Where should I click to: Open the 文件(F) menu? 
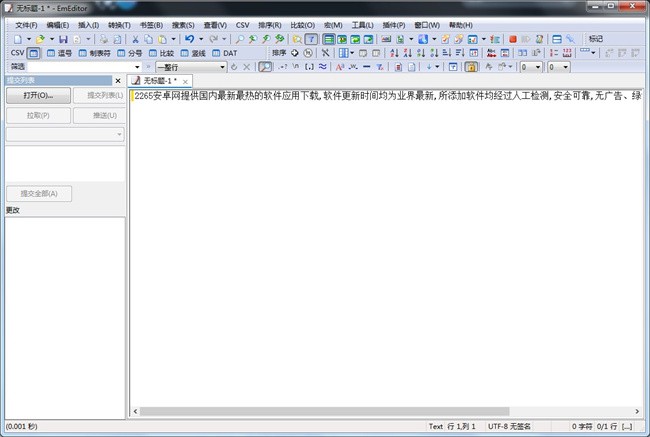[x=26, y=25]
